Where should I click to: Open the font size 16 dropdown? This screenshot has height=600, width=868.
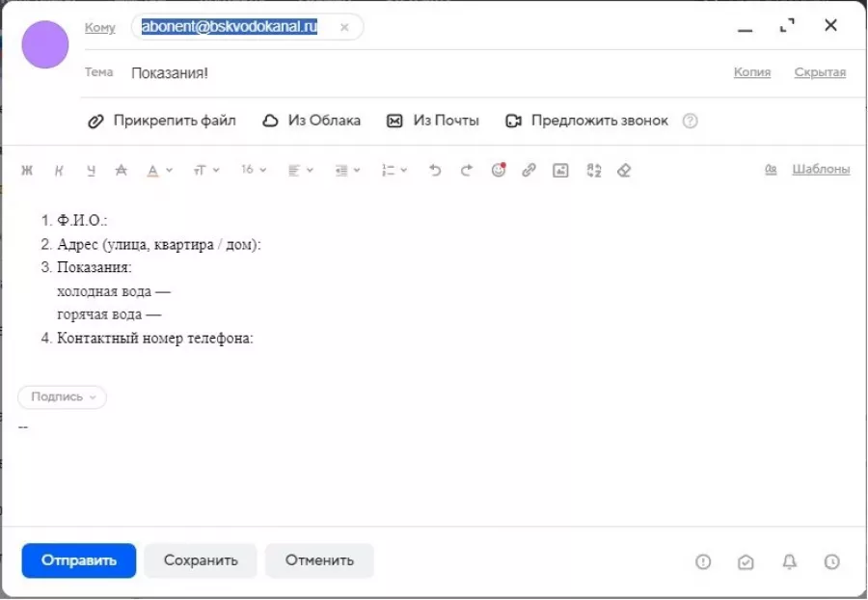(x=253, y=170)
